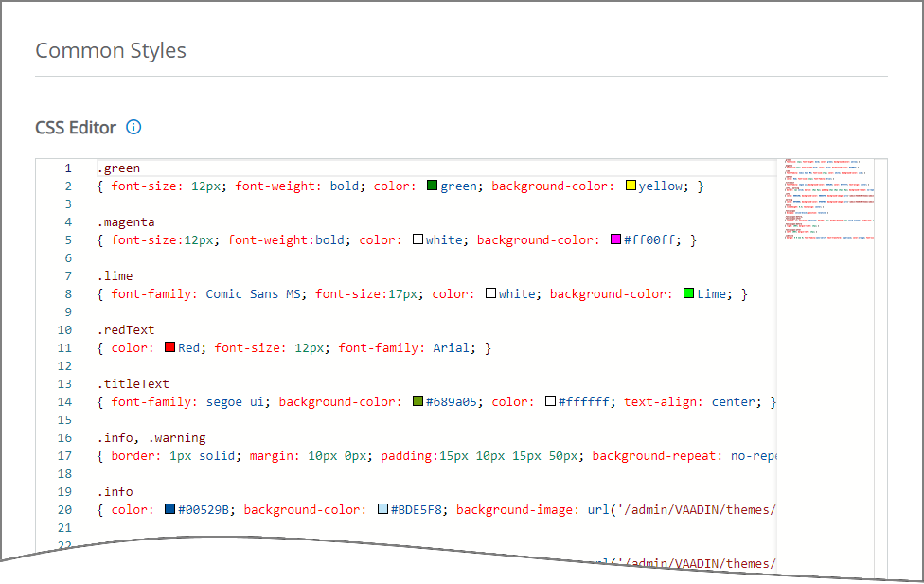924x584 pixels.
Task: Click the Red color swatch on line 11
Action: [x=169, y=347]
